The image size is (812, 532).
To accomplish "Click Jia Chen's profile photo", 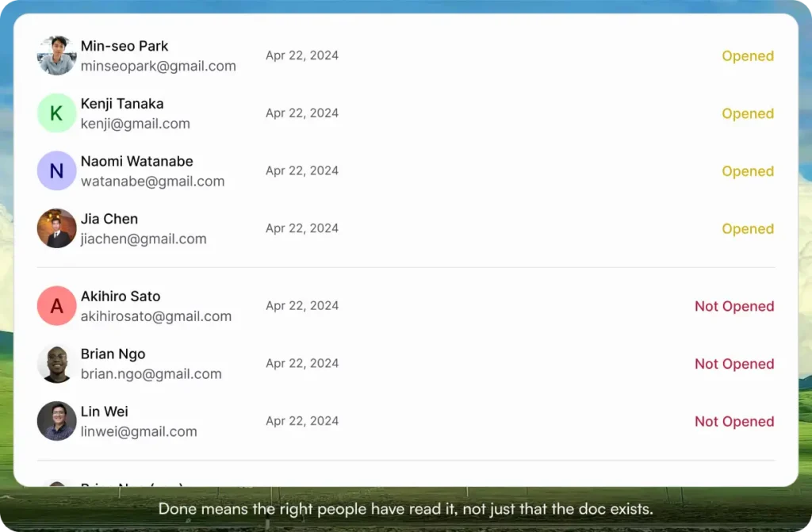I will pyautogui.click(x=57, y=228).
